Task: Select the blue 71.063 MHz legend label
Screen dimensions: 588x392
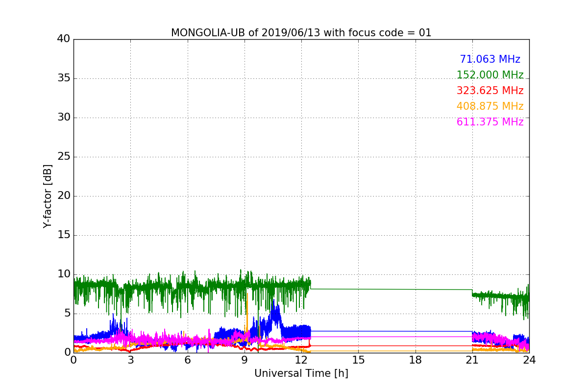Action: pos(490,59)
